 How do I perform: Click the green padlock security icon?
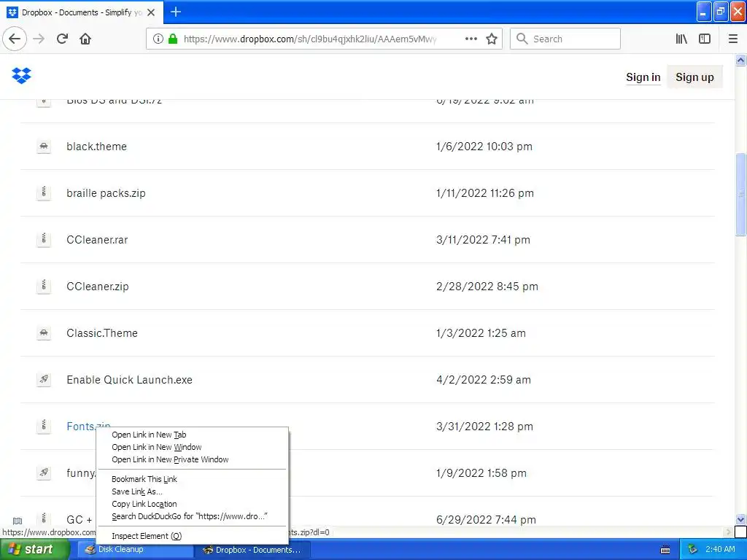(173, 39)
